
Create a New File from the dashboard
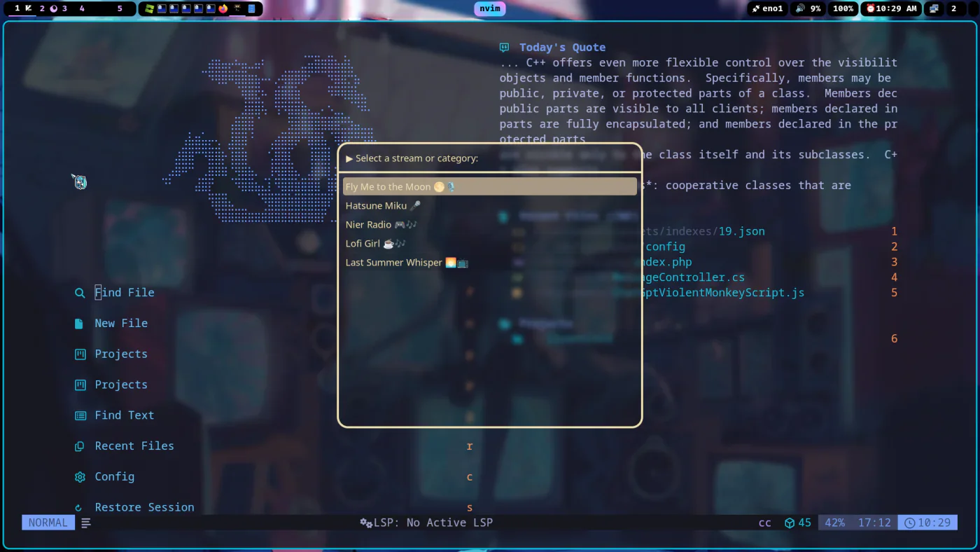click(x=121, y=324)
